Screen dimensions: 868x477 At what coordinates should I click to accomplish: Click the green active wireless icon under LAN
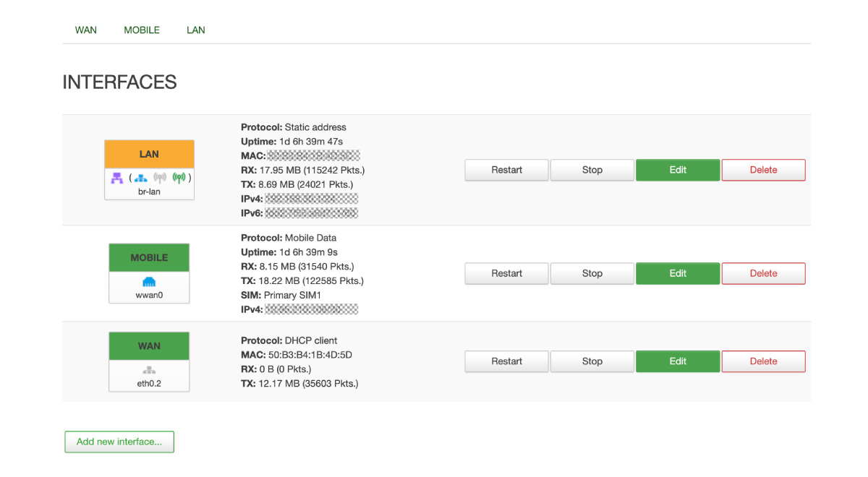coord(179,178)
